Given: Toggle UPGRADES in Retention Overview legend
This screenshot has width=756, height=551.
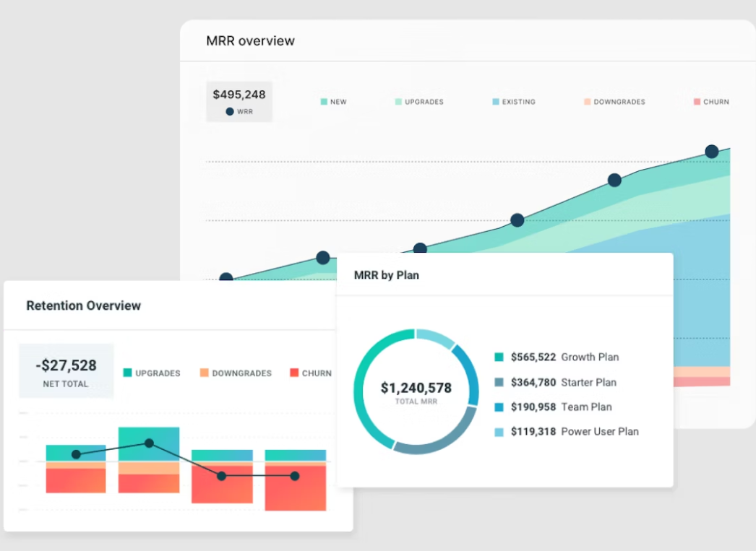Looking at the screenshot, I should click(152, 373).
